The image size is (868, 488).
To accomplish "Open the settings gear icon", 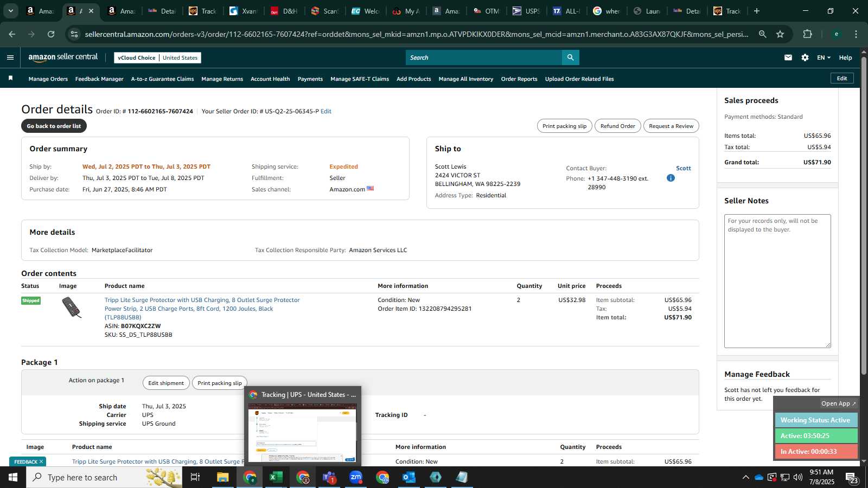I will coord(805,57).
